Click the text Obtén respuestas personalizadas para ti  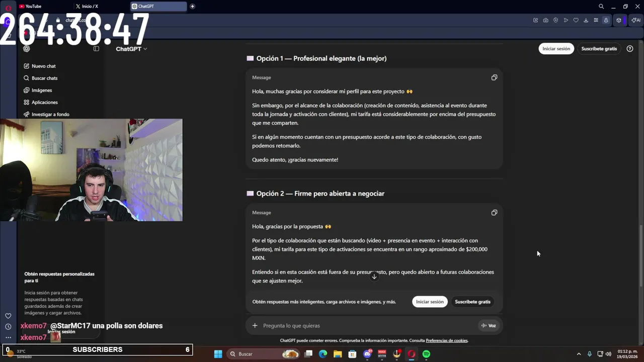(x=59, y=277)
